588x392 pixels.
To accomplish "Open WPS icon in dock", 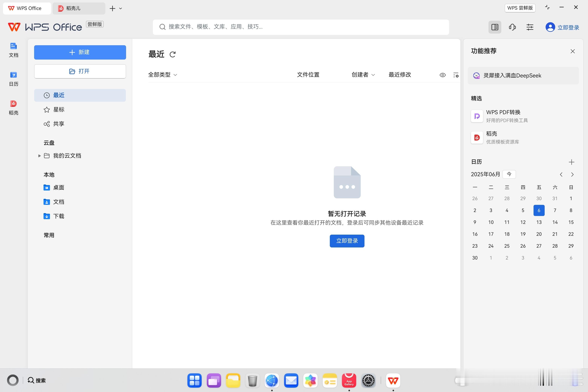I will tap(393, 381).
